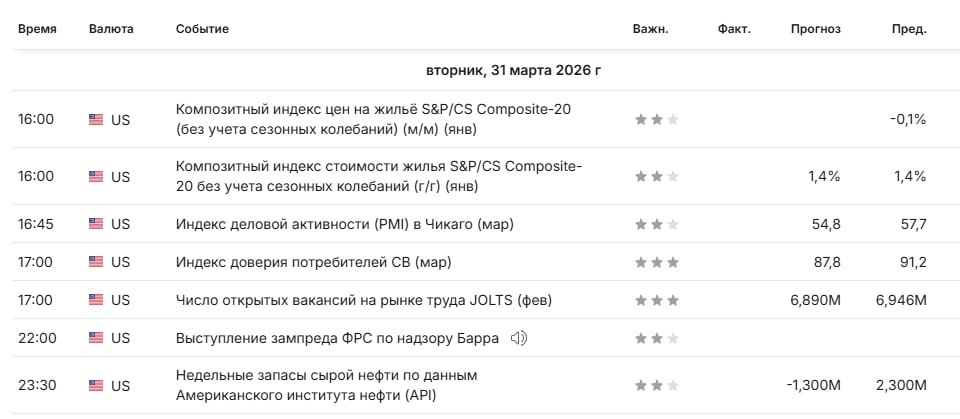This screenshot has height=419, width=960.
Task: Click US flag in 22:00 Барра row
Action: [x=96, y=338]
